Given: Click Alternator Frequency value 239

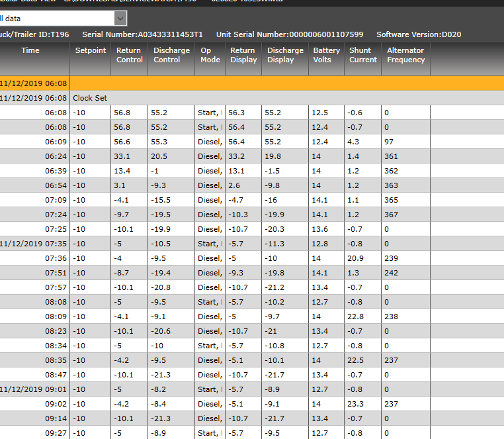Looking at the screenshot, I should click(x=391, y=258).
